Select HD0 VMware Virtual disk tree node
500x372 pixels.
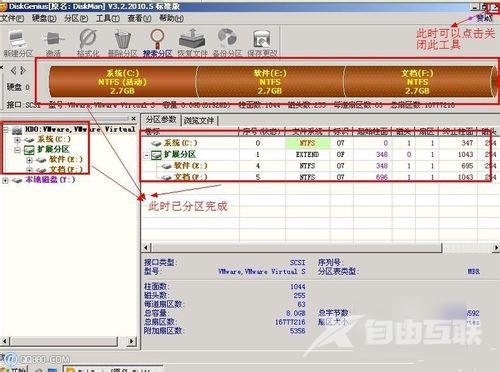(80, 129)
